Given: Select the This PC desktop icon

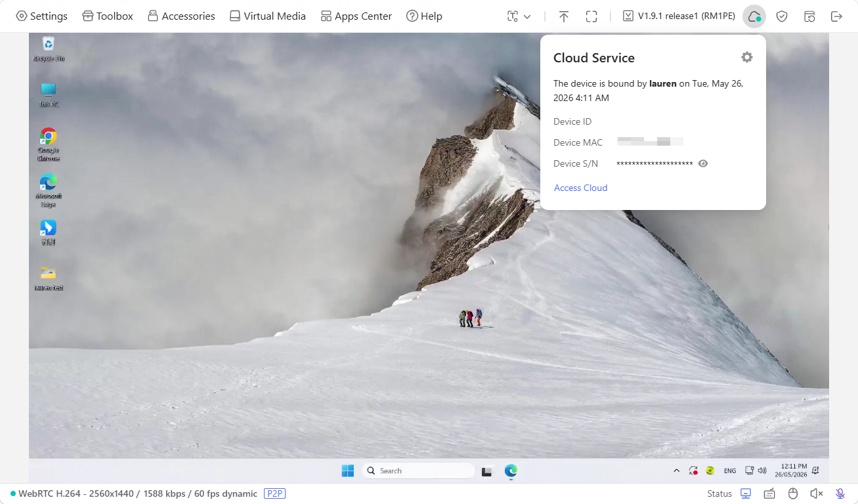Looking at the screenshot, I should coord(48,95).
